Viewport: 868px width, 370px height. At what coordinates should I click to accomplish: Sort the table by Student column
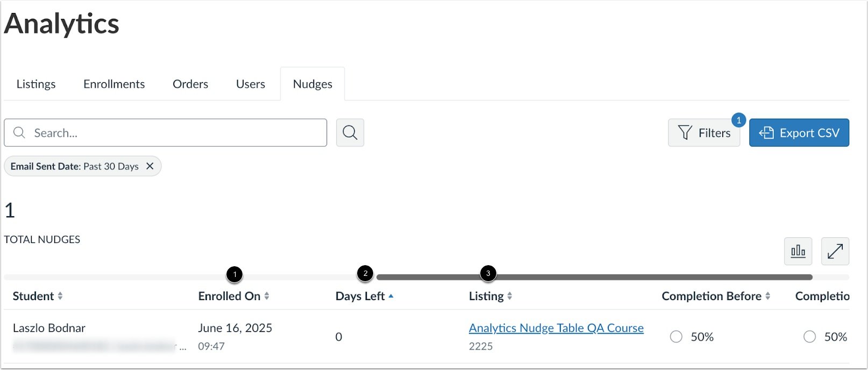61,296
